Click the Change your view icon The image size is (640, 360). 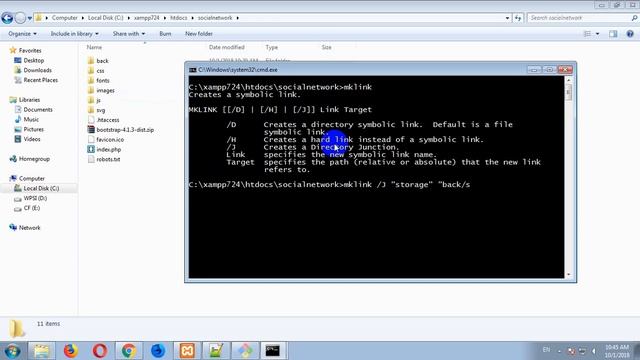point(587,34)
